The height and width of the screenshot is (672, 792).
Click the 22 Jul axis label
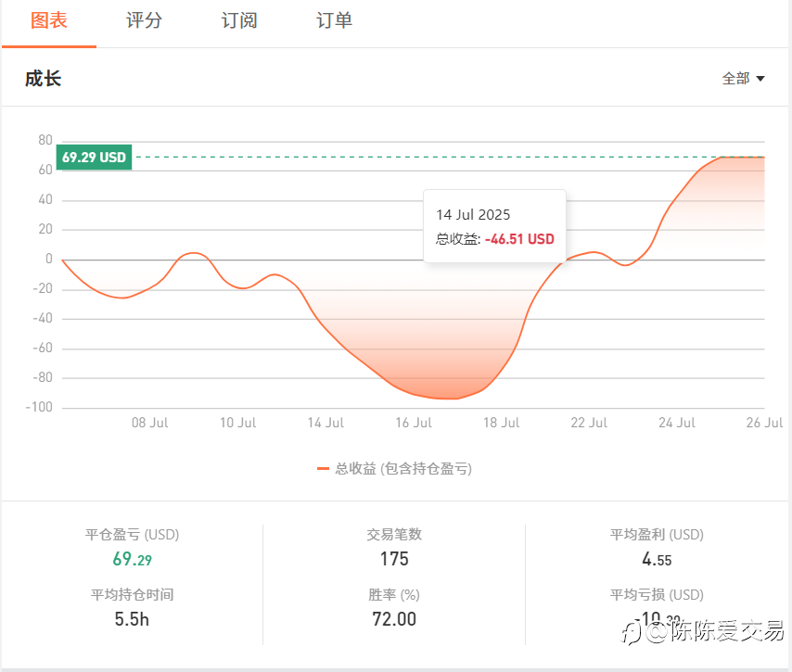click(x=589, y=423)
